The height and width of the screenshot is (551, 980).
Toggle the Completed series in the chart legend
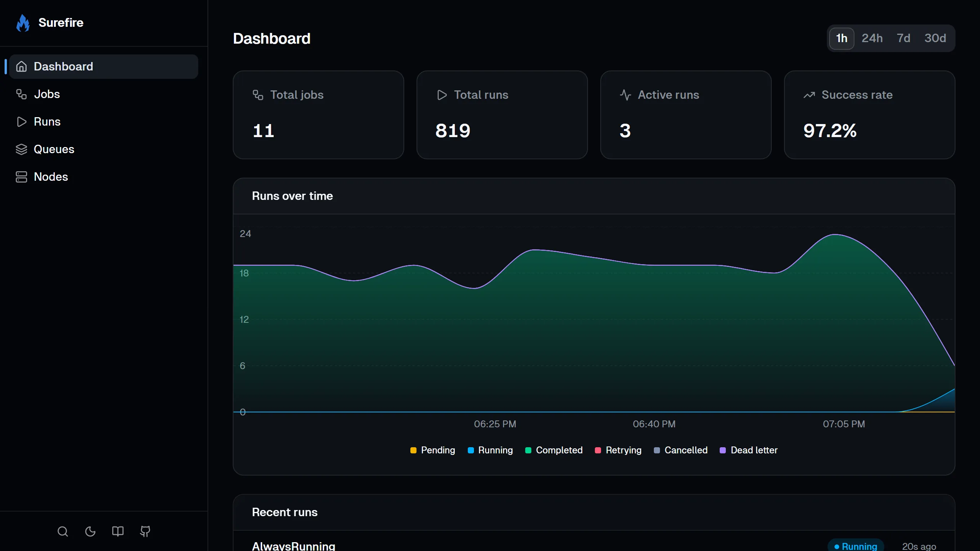554,450
